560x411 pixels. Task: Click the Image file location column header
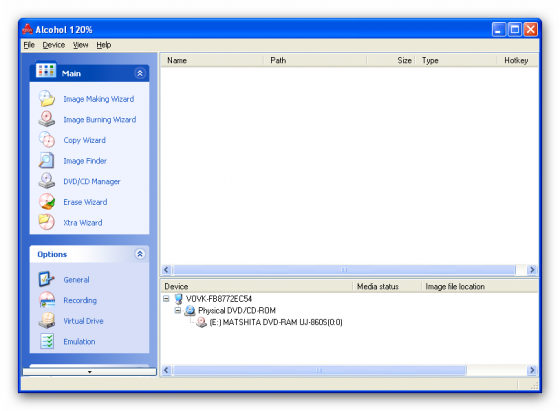tap(480, 286)
